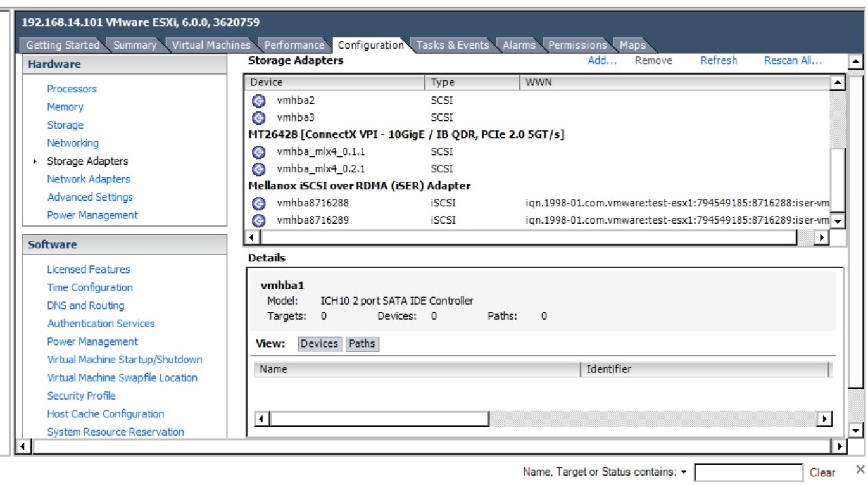Select the Mellanox iSCSI over RDMA group header
The width and height of the screenshot is (868, 485).
tap(358, 186)
